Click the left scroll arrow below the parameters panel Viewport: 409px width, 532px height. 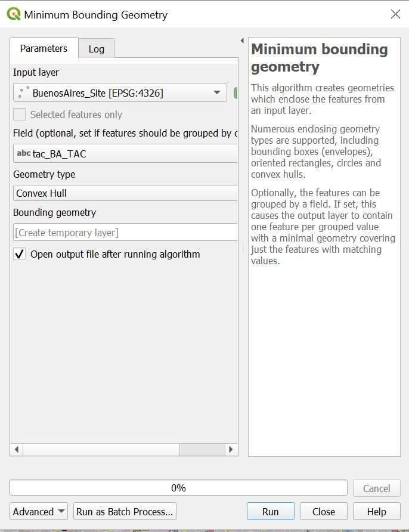[16, 450]
